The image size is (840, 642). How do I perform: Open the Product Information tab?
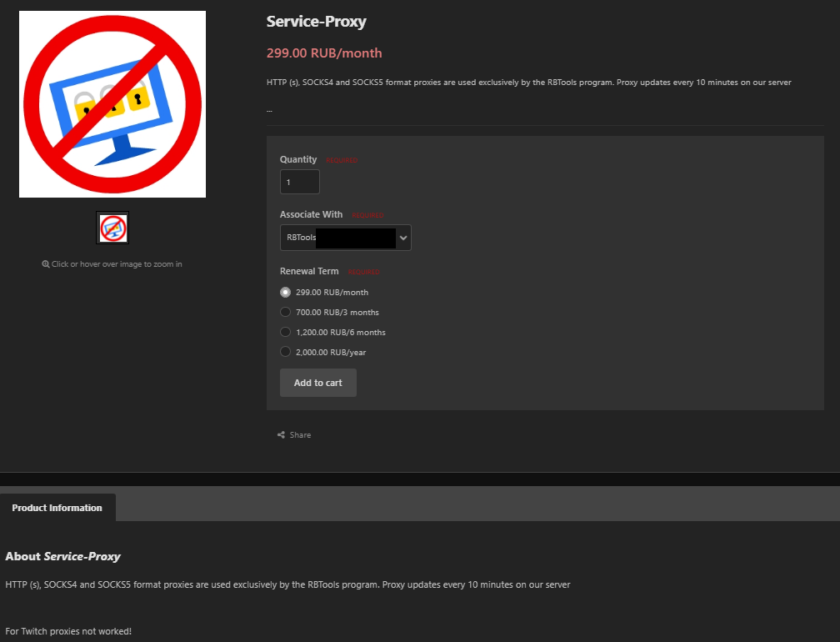[57, 508]
